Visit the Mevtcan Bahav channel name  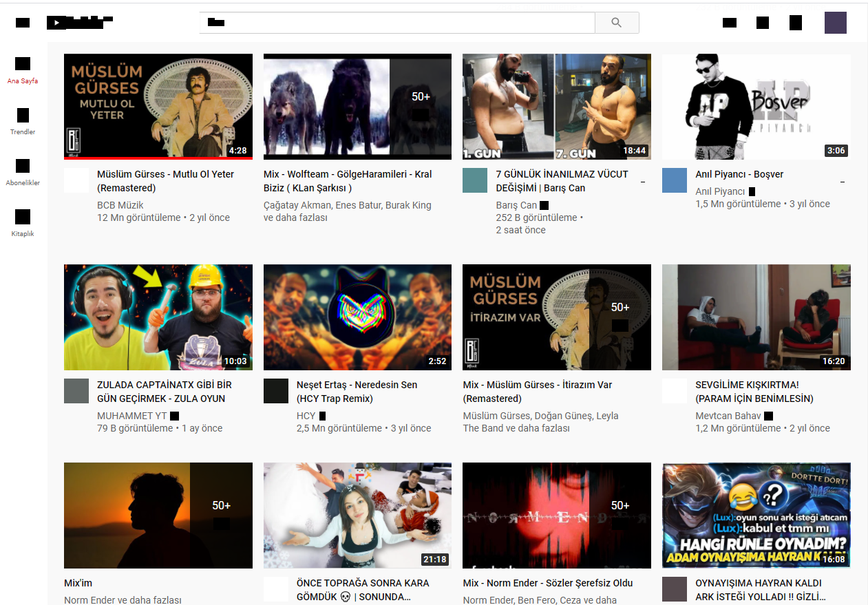pos(728,416)
